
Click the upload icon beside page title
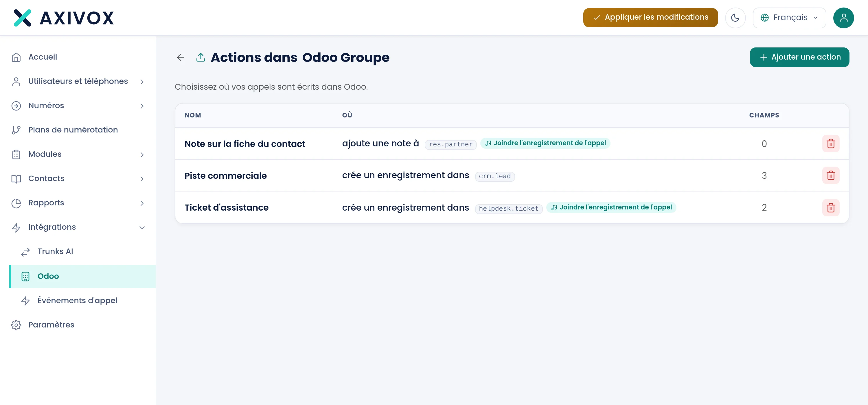pyautogui.click(x=201, y=57)
